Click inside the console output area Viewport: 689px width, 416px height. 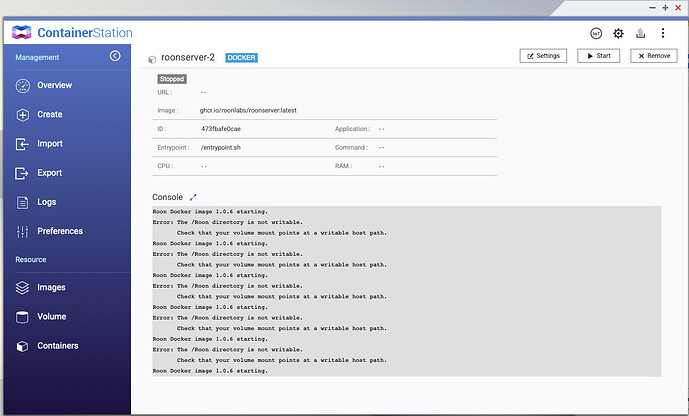[x=406, y=291]
